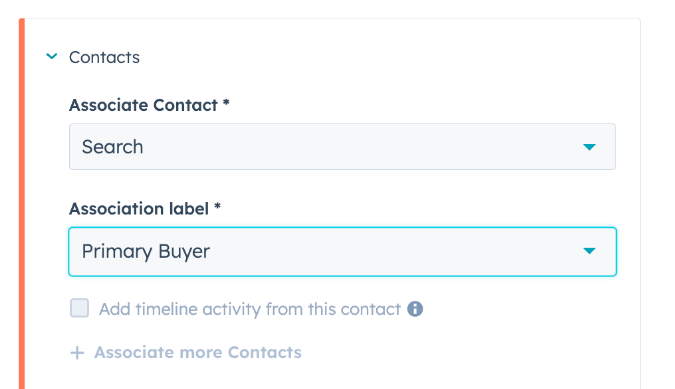Screen dimensions: 675x389
Task: Click the Search placeholder text
Action: point(112,147)
